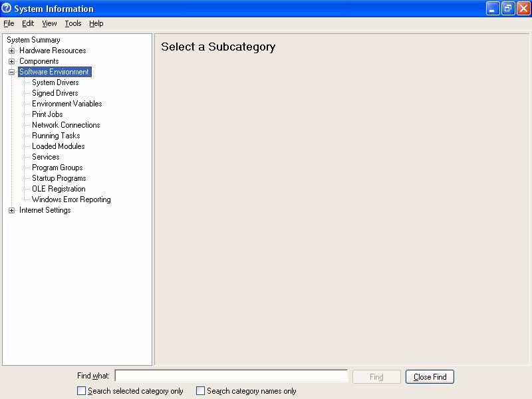This screenshot has height=399, width=532.
Task: Expand the Components node
Action: (11, 61)
